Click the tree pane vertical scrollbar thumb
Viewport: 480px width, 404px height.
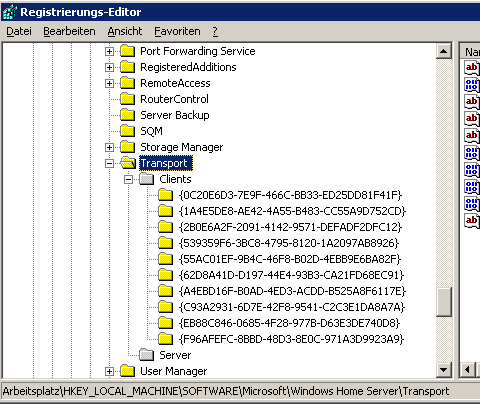coord(444,302)
